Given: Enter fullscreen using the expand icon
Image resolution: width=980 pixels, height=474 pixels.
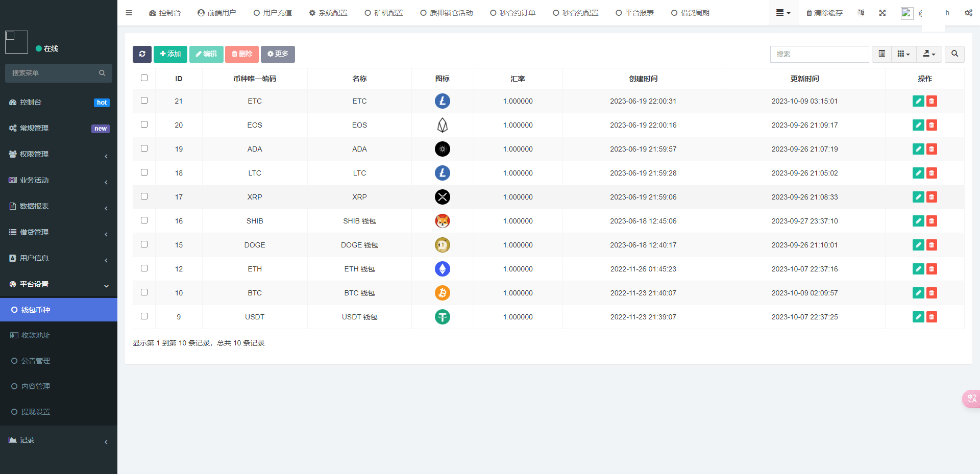Looking at the screenshot, I should pos(882,13).
